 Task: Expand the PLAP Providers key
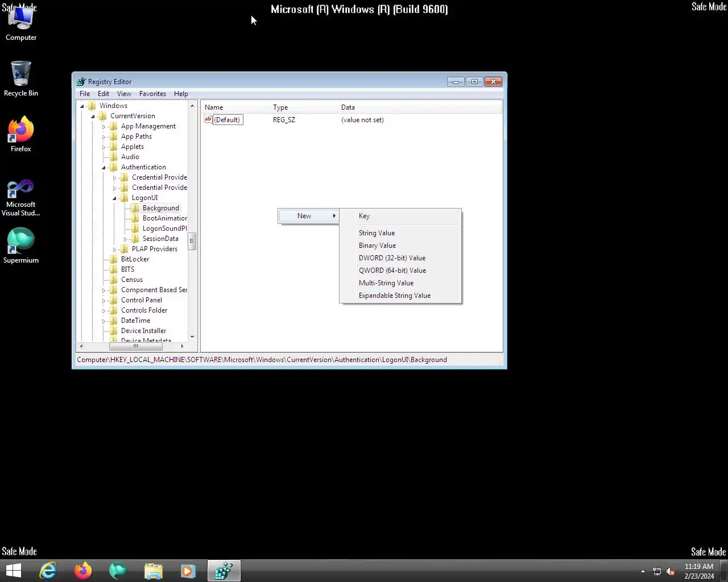coord(114,250)
